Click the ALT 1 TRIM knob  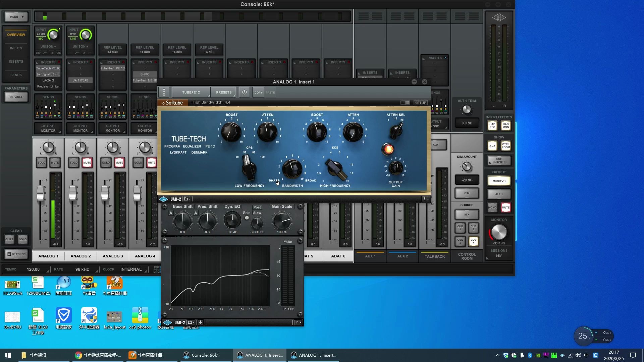coord(467,109)
